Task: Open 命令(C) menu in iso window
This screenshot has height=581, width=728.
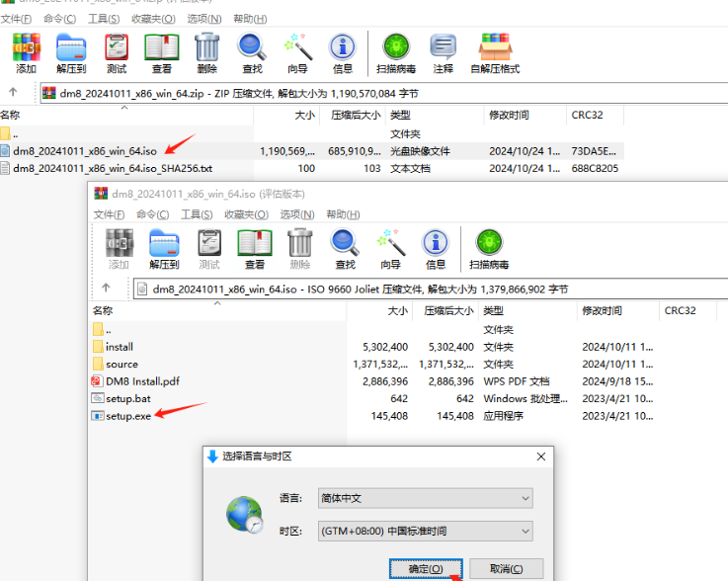Action: tap(153, 214)
